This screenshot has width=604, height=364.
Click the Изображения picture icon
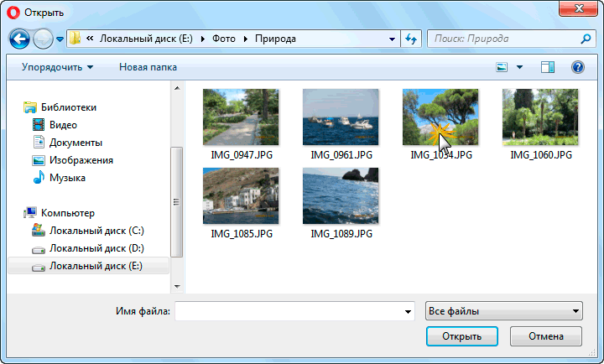39,160
